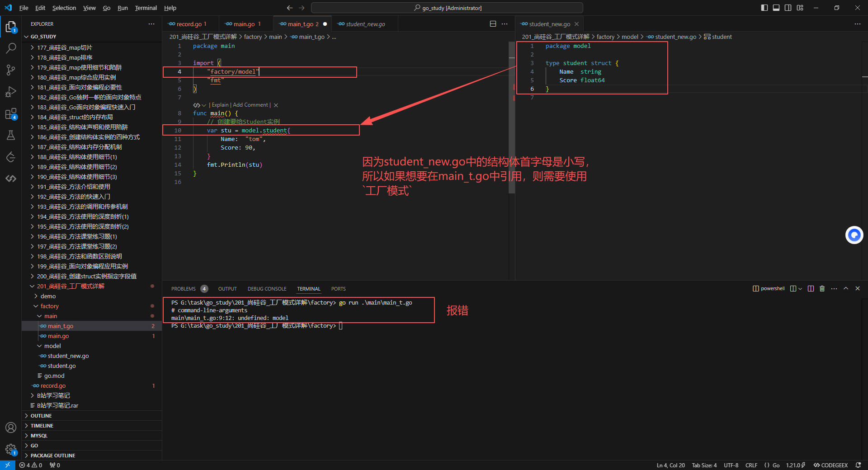Go forward in navigation history
The image size is (868, 470).
(x=302, y=8)
